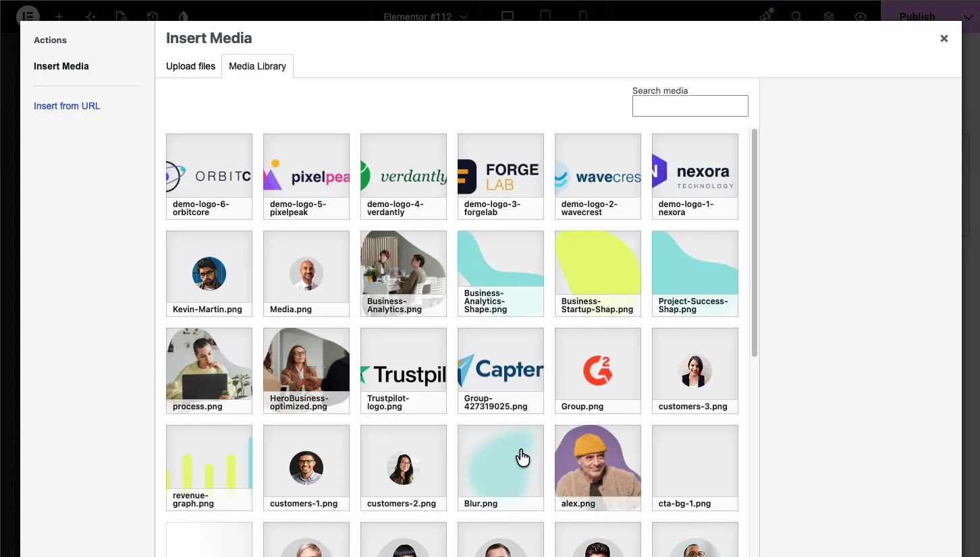Select the Trustpilot-logo.png thumbnail
This screenshot has width=980, height=557.
[x=404, y=371]
